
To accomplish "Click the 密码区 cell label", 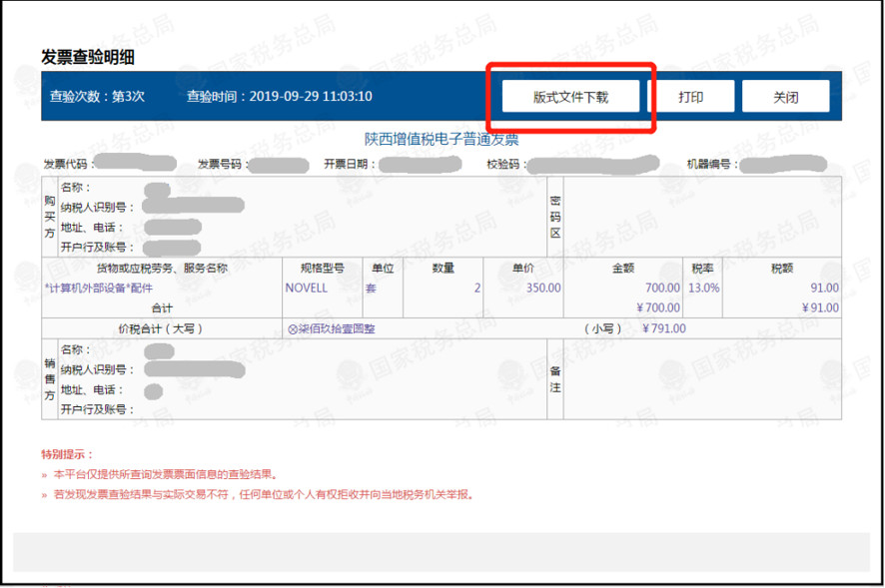I will (555, 217).
